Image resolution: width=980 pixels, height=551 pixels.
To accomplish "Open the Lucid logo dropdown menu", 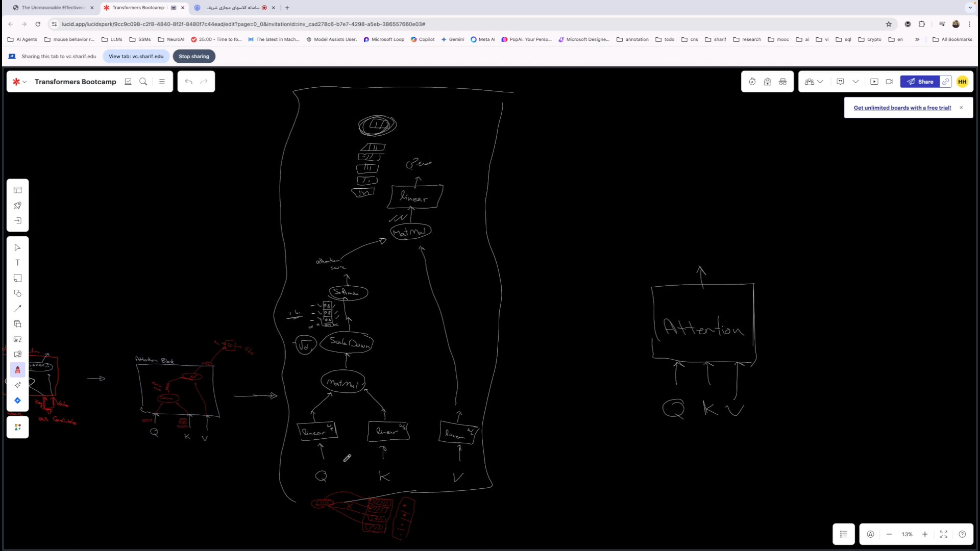I will [x=19, y=82].
